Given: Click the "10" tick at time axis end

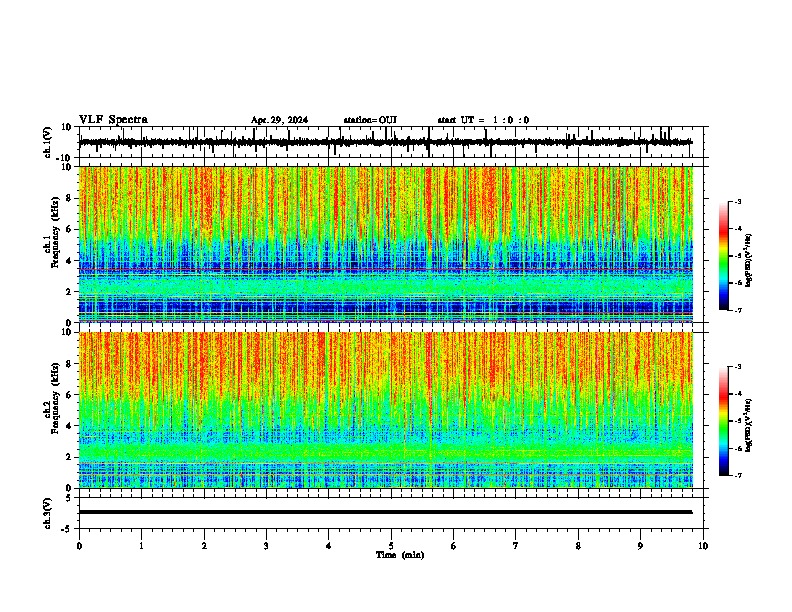Looking at the screenshot, I should click(703, 546).
